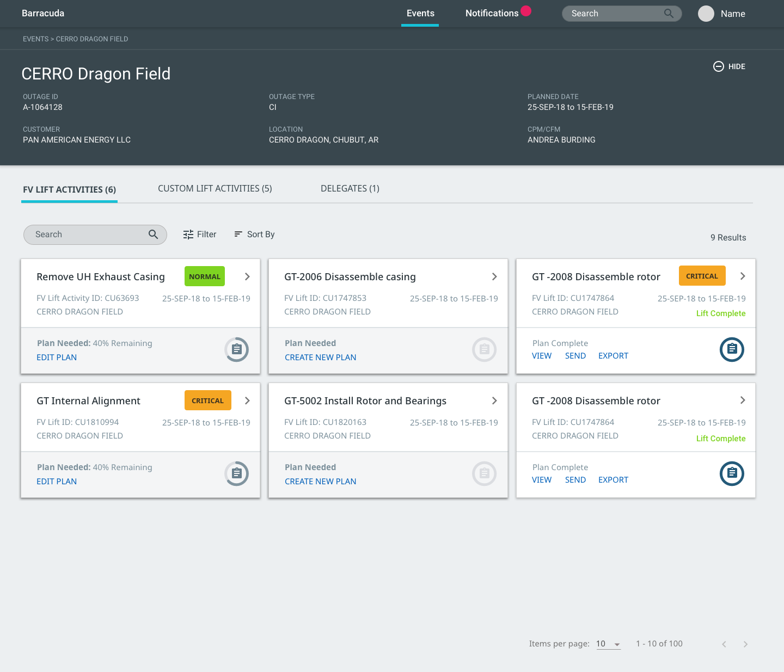The height and width of the screenshot is (672, 784).
Task: Expand the GT-5002 Install Rotor and Bearings card
Action: tap(494, 400)
